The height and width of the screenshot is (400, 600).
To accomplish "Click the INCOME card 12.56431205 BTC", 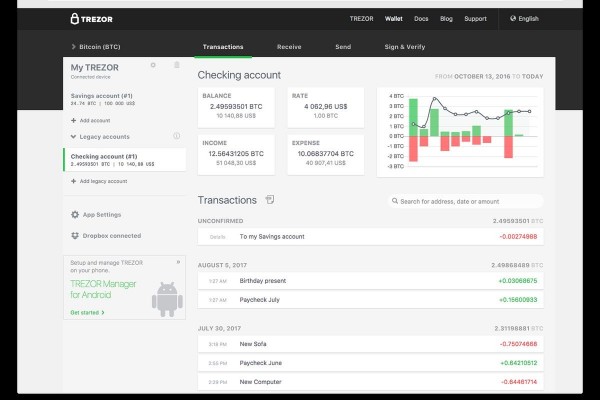I will [236, 155].
